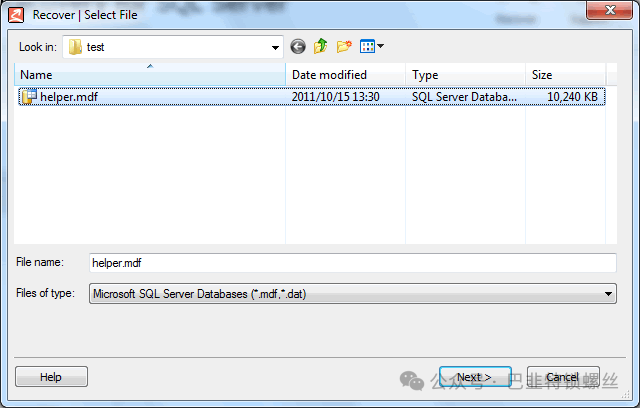Click the helper.mdf file icon

[29, 97]
